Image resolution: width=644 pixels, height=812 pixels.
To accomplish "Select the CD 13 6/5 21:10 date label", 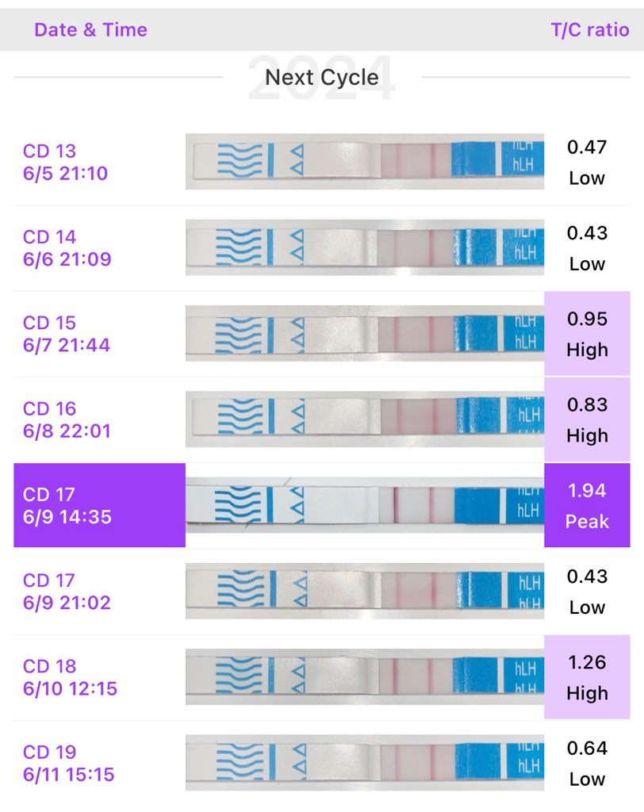I will pyautogui.click(x=65, y=162).
